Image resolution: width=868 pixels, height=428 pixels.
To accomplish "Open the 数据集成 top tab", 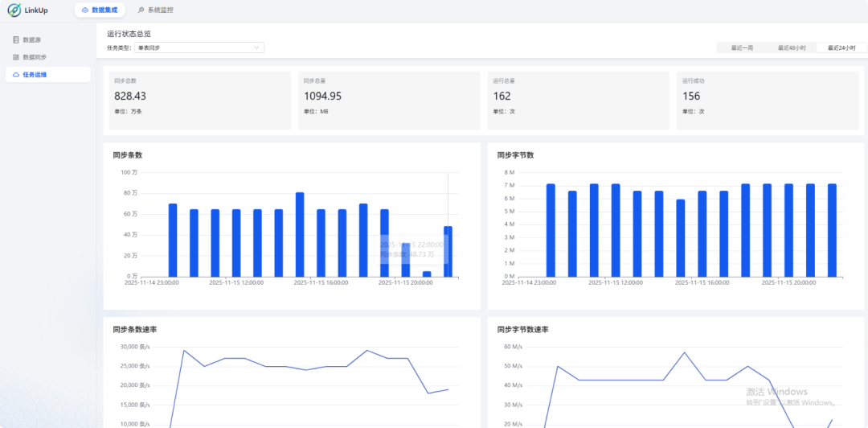I will (100, 10).
